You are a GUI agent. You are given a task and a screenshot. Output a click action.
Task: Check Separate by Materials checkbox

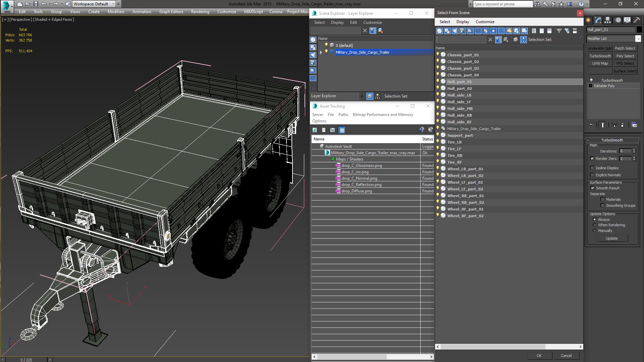[602, 199]
